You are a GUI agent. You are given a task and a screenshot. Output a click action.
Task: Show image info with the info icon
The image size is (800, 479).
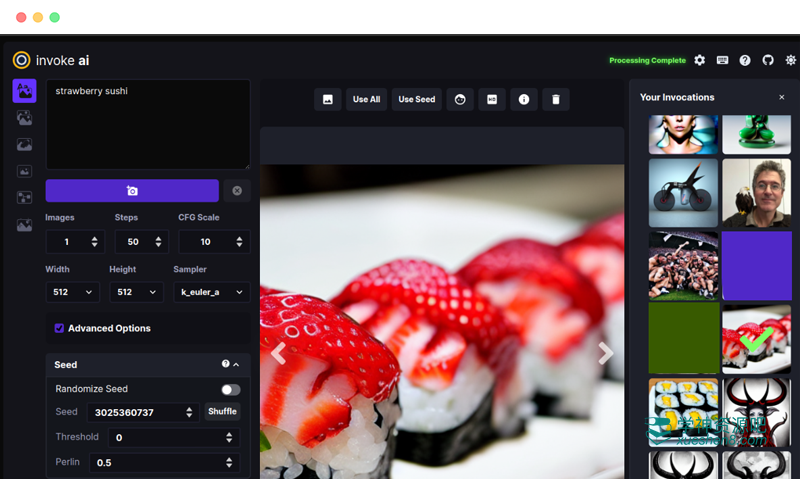[x=523, y=99]
